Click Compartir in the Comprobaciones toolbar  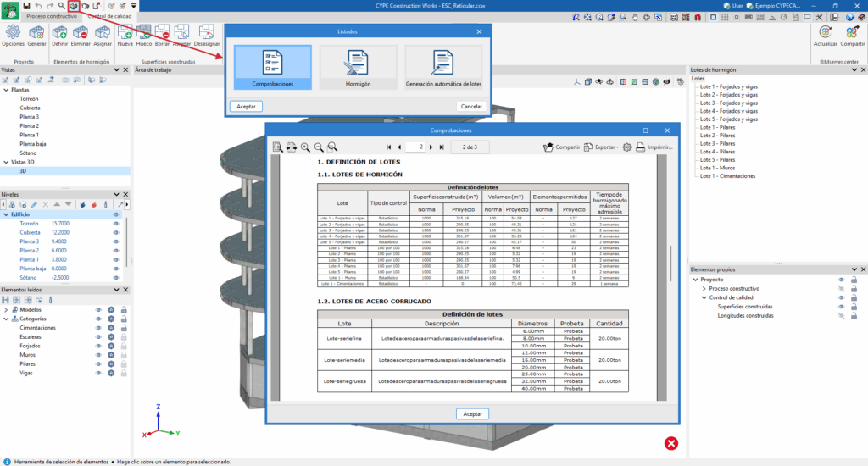point(561,147)
